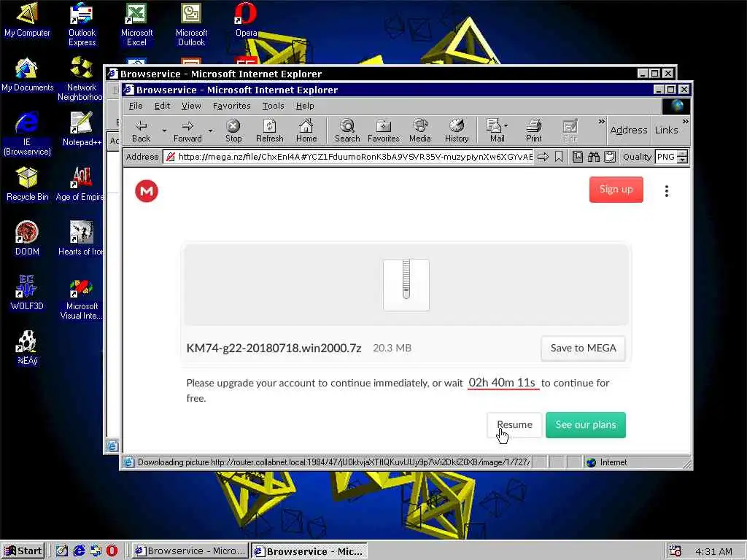Click the Resume button
Image resolution: width=747 pixels, height=560 pixels.
coord(514,424)
